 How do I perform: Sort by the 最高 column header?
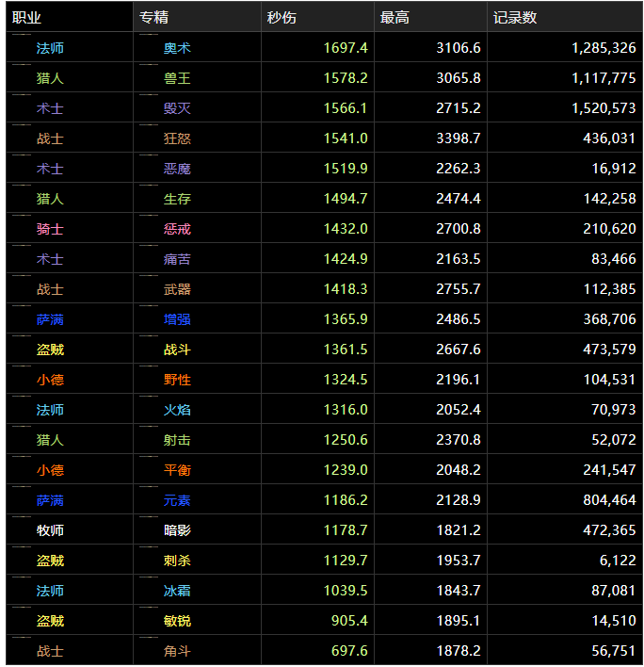[x=430, y=17]
